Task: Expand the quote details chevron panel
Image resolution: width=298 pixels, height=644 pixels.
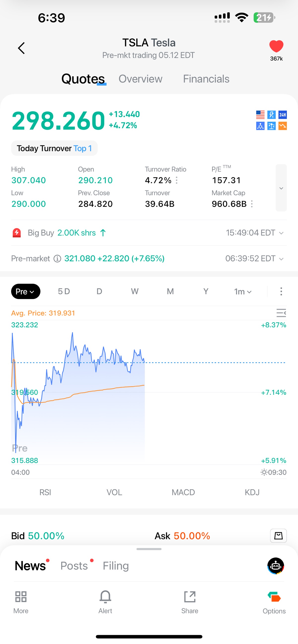Action: click(281, 188)
